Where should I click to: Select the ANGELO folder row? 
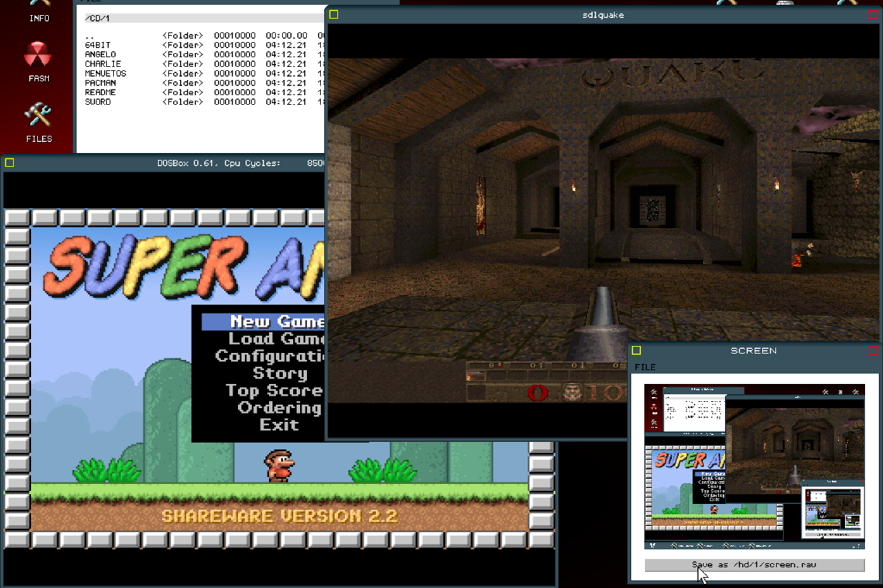[204, 54]
